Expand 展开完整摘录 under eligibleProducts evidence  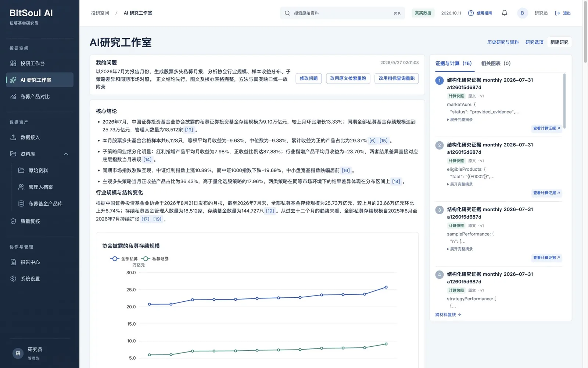coord(460,184)
